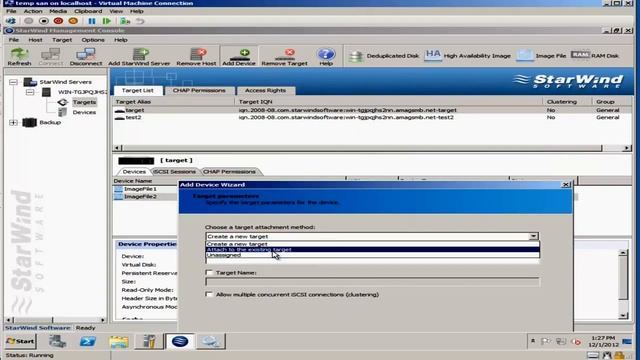Open PowerShell from taskbar
This screenshot has width=640, height=360.
[88, 341]
